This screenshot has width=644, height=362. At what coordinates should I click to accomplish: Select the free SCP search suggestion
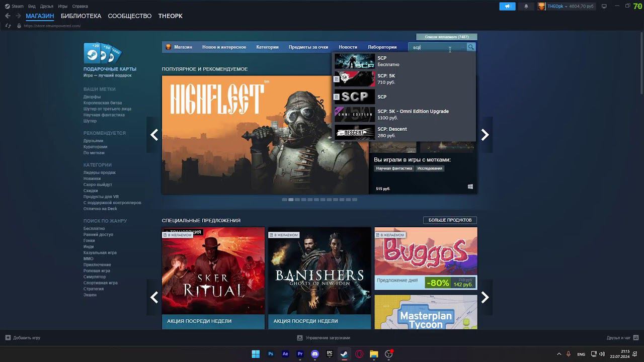click(404, 61)
